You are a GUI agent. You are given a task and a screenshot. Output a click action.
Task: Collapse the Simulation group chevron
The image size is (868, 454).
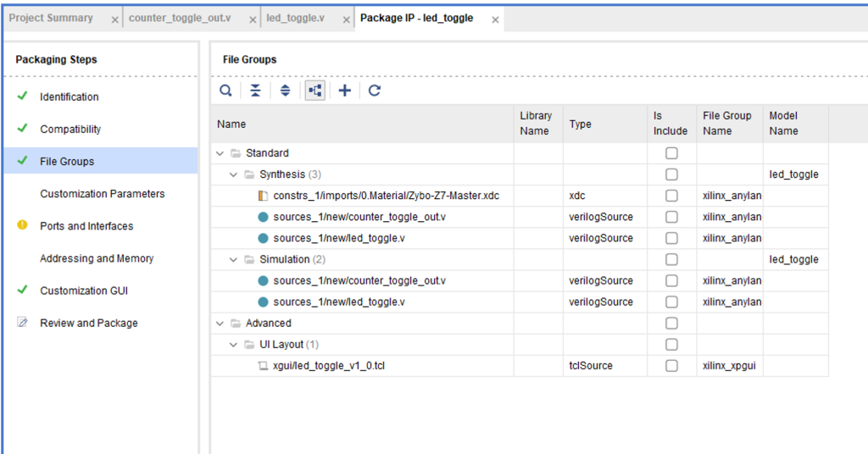tap(234, 259)
